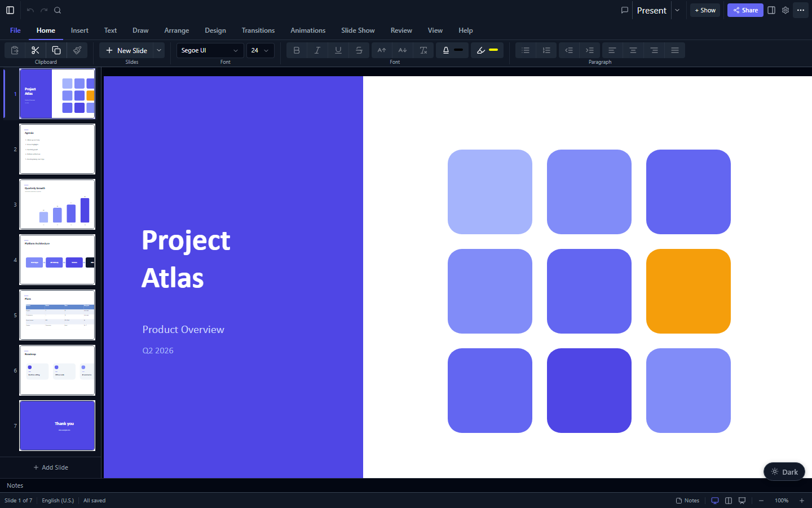Open the more options ellipsis menu

[801, 10]
